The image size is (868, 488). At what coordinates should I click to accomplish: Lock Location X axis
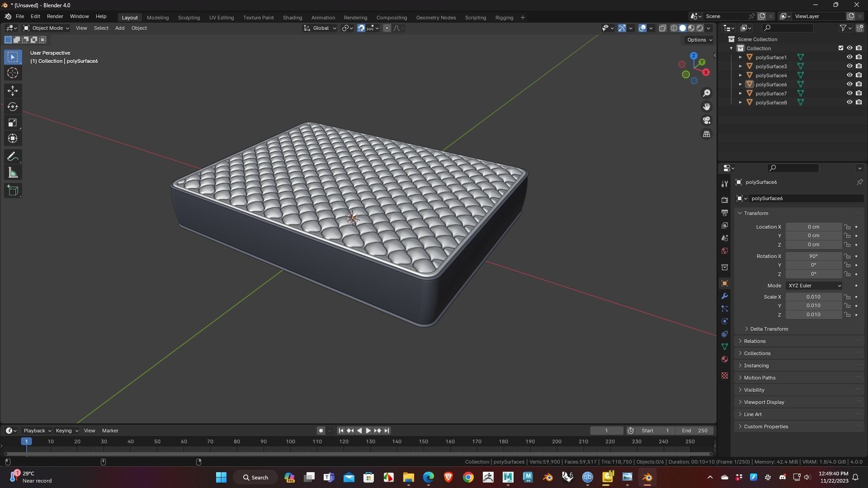pos(848,227)
